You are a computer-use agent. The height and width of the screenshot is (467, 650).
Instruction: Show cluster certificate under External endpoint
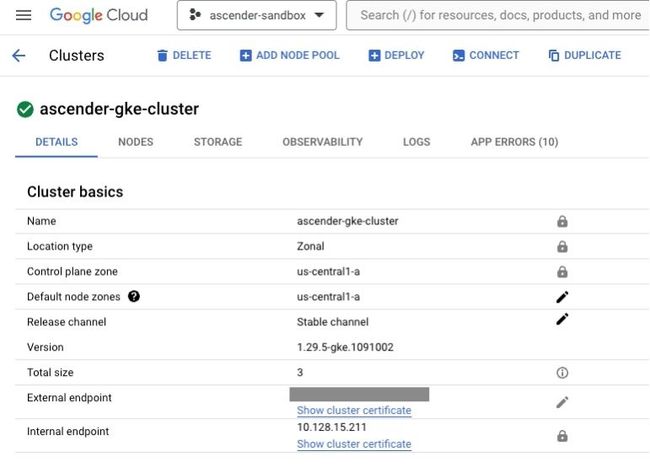click(354, 410)
